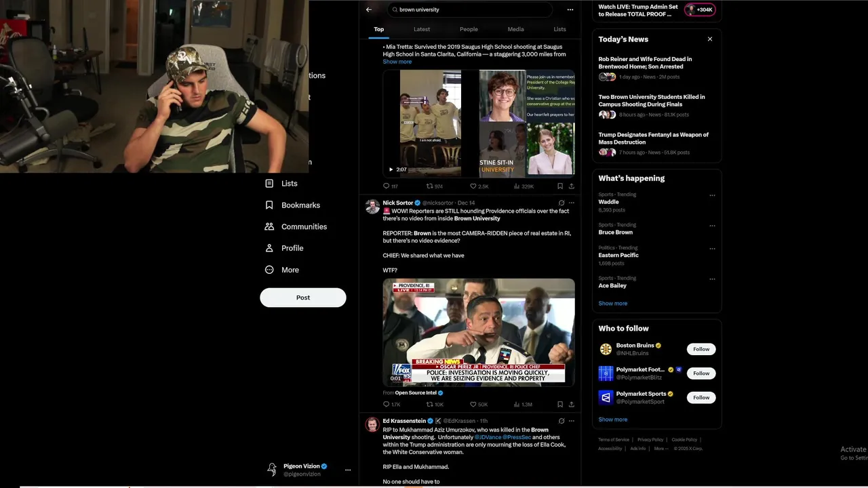Click the search field containing brown university
The width and height of the screenshot is (868, 488).
click(469, 9)
